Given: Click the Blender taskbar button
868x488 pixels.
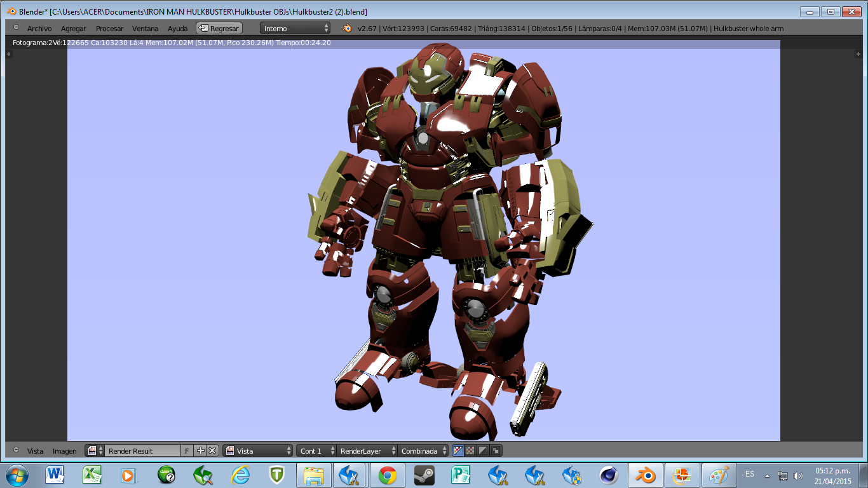Looking at the screenshot, I should (x=646, y=475).
